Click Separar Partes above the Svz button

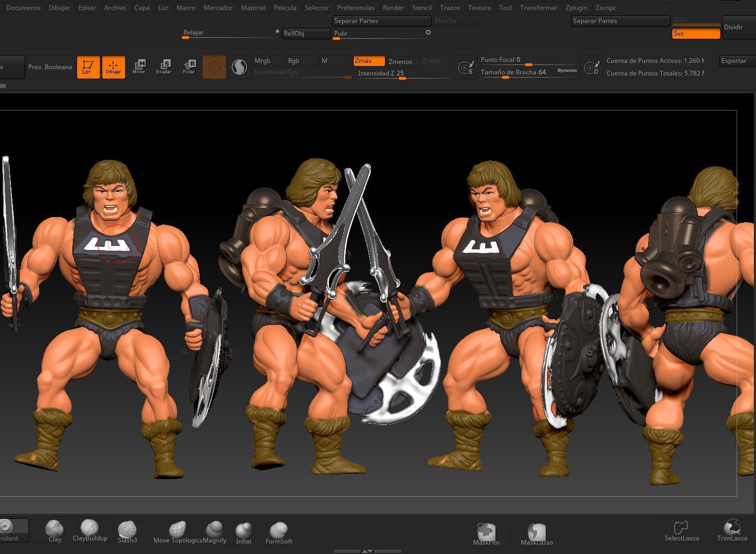(x=620, y=21)
